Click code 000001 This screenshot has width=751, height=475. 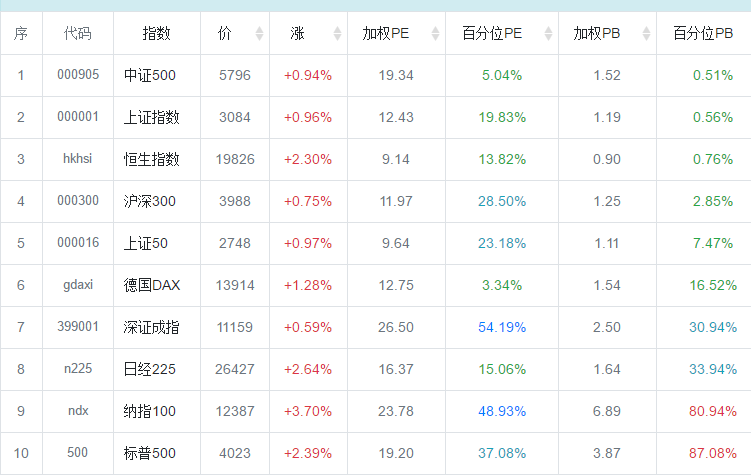tap(78, 117)
